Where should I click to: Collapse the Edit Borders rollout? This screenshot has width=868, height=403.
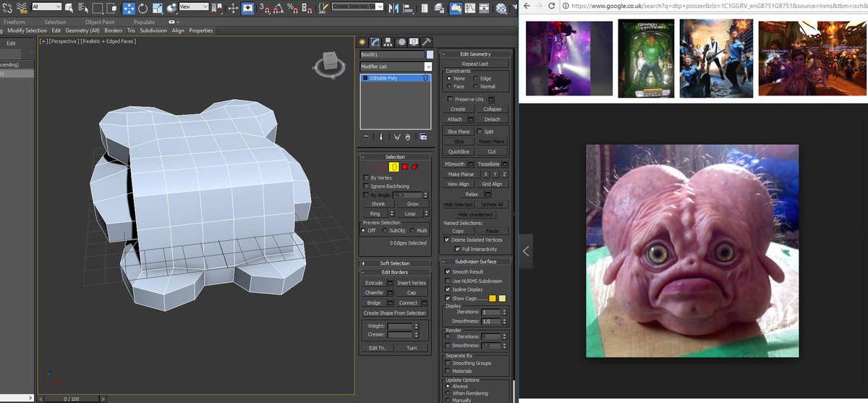click(395, 272)
